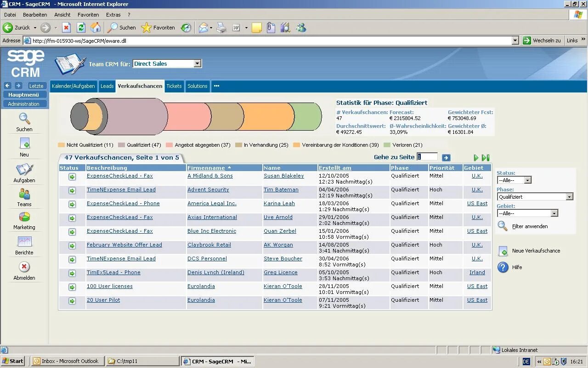The image size is (588, 368).
Task: Open Denis Lynch (Ireland) company link
Action: pos(216,272)
